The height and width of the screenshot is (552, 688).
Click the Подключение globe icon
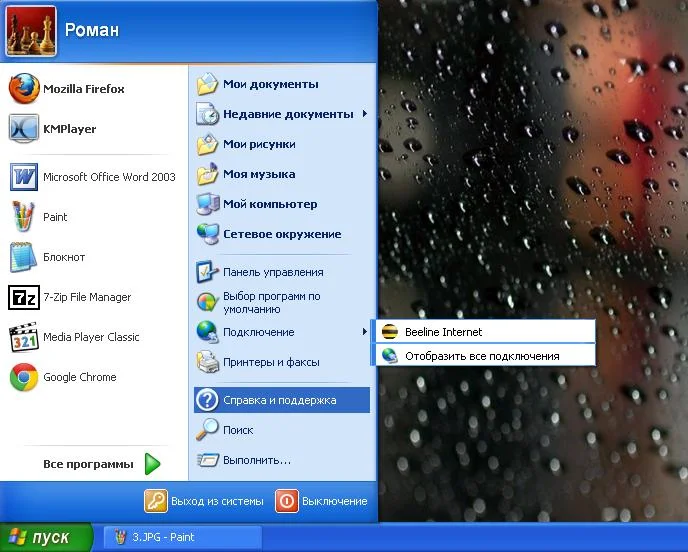(x=207, y=332)
